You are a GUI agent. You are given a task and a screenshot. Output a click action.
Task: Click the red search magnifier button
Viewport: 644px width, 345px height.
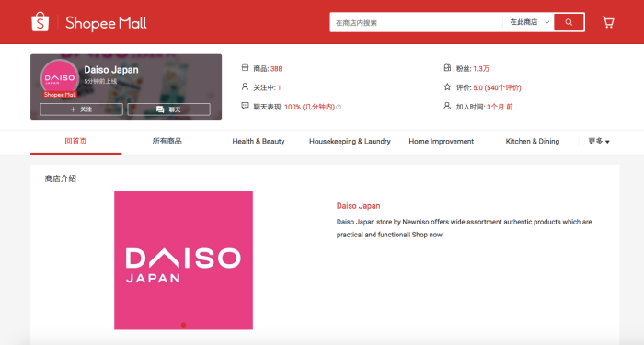pyautogui.click(x=569, y=22)
